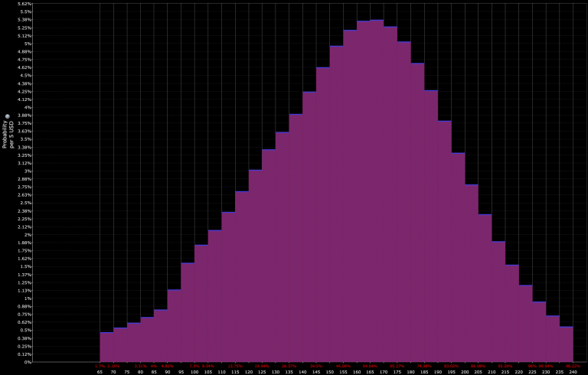Select the 3% tick label on y-axis

28,171
